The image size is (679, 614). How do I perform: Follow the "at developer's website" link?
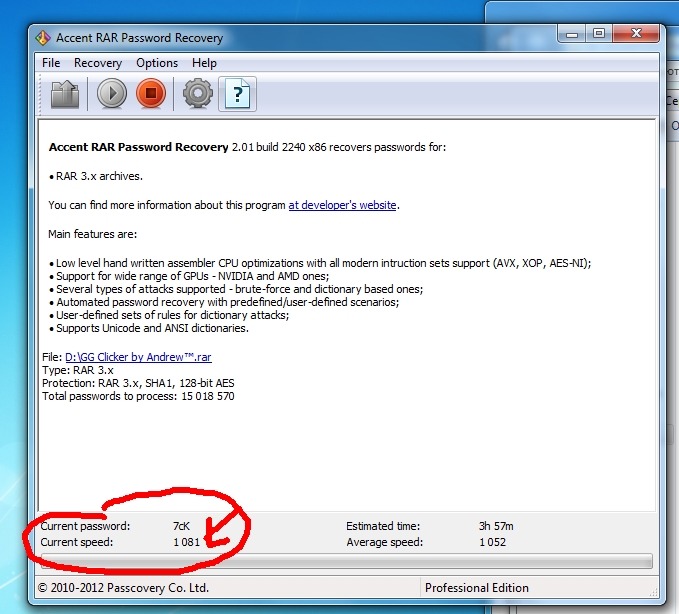point(343,205)
